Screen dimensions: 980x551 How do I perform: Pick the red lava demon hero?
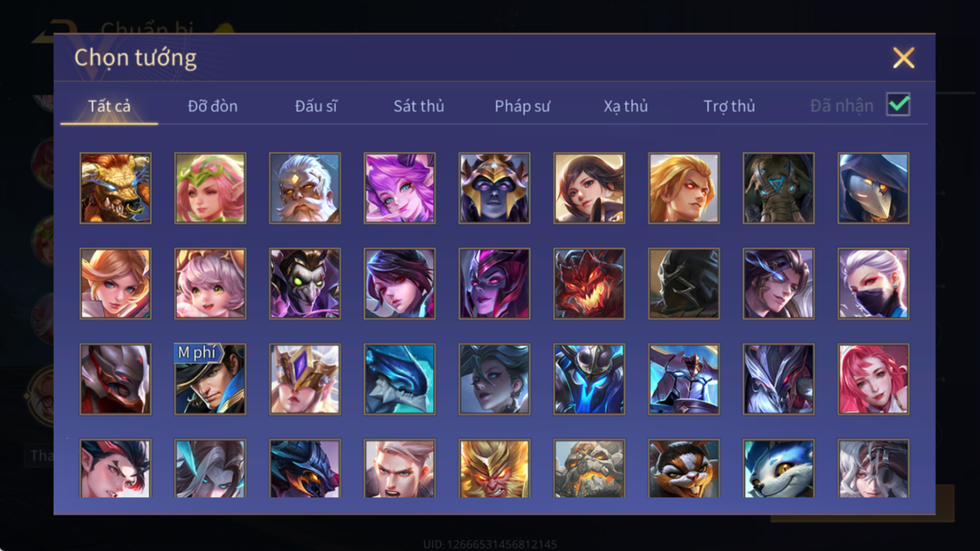pyautogui.click(x=589, y=284)
